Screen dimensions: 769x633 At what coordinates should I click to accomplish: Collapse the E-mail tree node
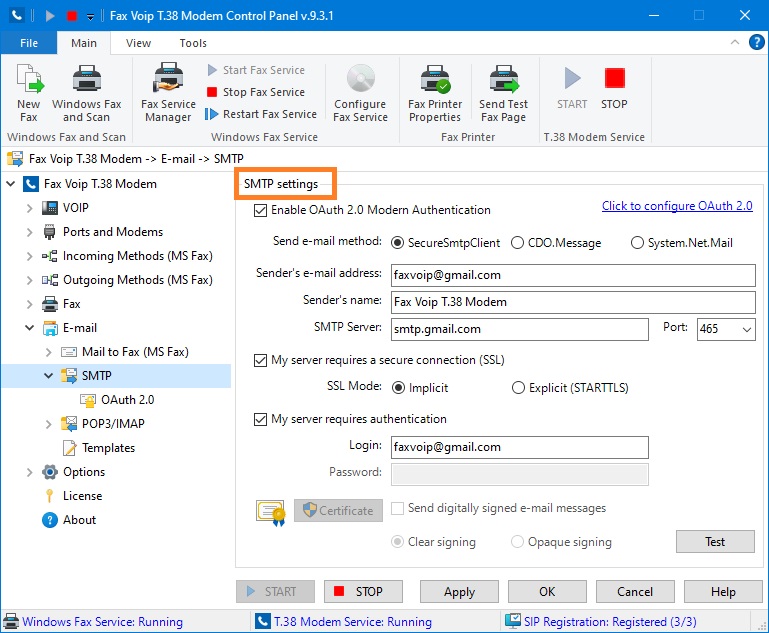tap(30, 328)
